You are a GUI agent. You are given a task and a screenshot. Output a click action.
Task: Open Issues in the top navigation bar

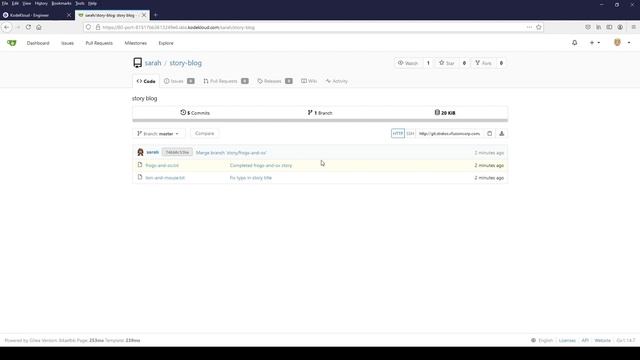(x=67, y=43)
